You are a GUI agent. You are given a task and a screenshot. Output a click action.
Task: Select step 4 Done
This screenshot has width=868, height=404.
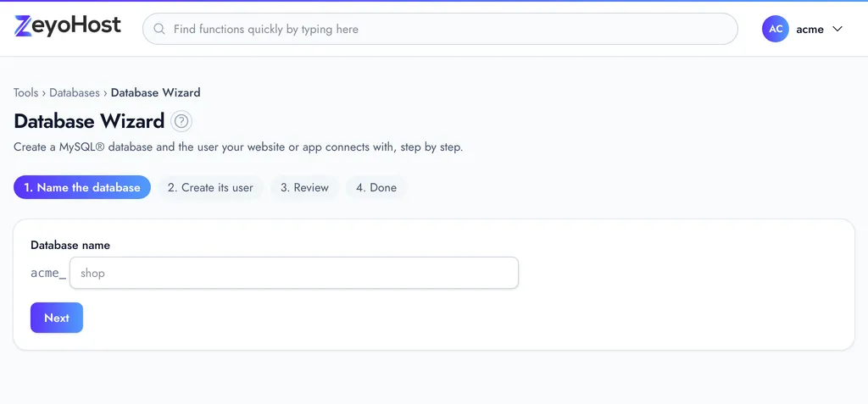point(376,188)
